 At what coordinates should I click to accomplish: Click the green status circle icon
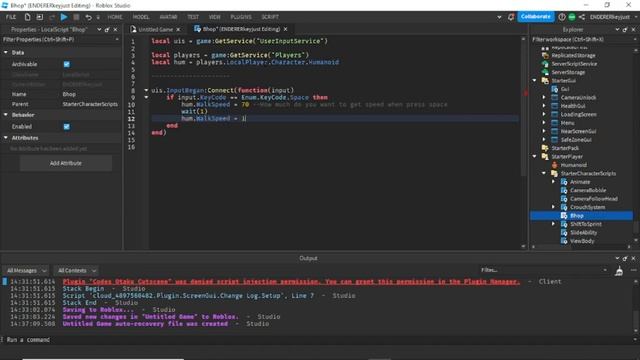point(572,17)
